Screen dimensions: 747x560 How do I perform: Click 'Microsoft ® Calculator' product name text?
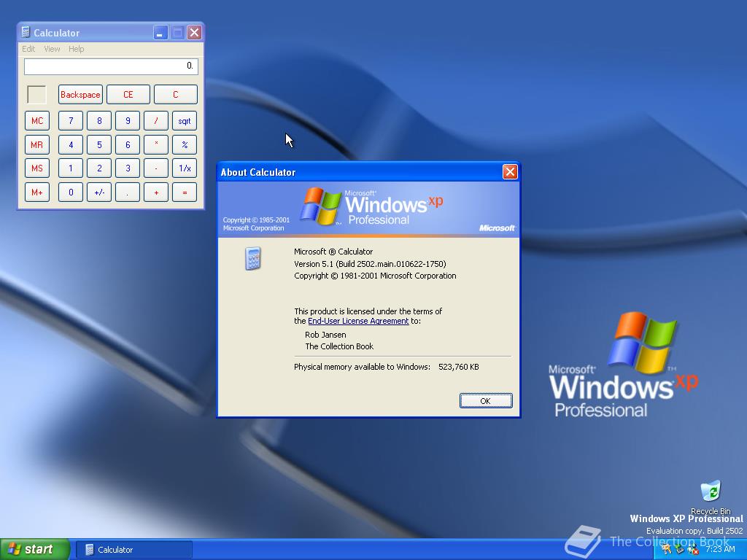point(333,252)
